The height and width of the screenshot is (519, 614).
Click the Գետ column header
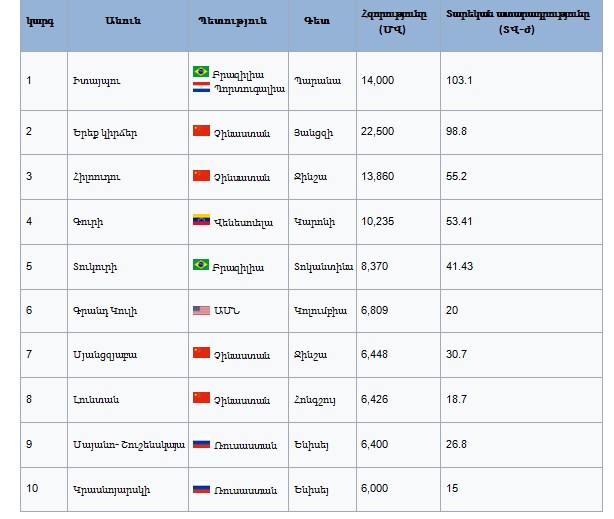pos(322,21)
